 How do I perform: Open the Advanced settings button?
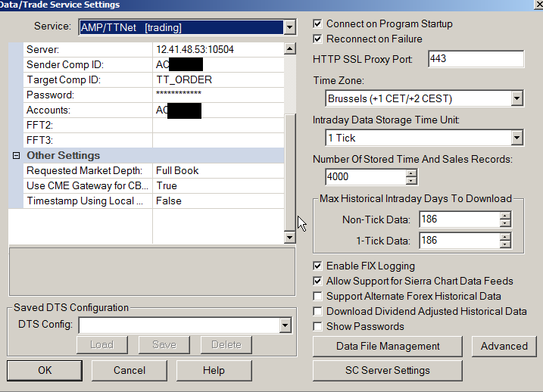tap(504, 347)
